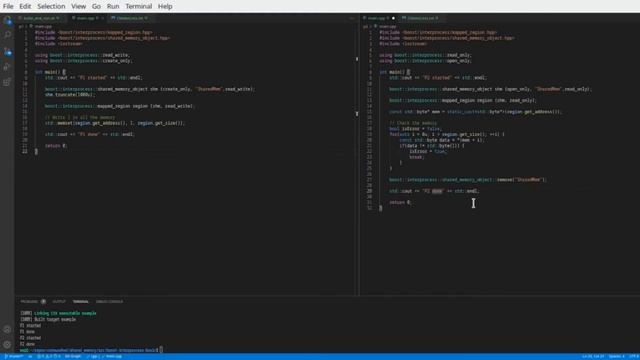Click main.cpp breadcrumb in right editor
Image resolution: width=640 pixels, height=360 pixels.
(x=387, y=27)
